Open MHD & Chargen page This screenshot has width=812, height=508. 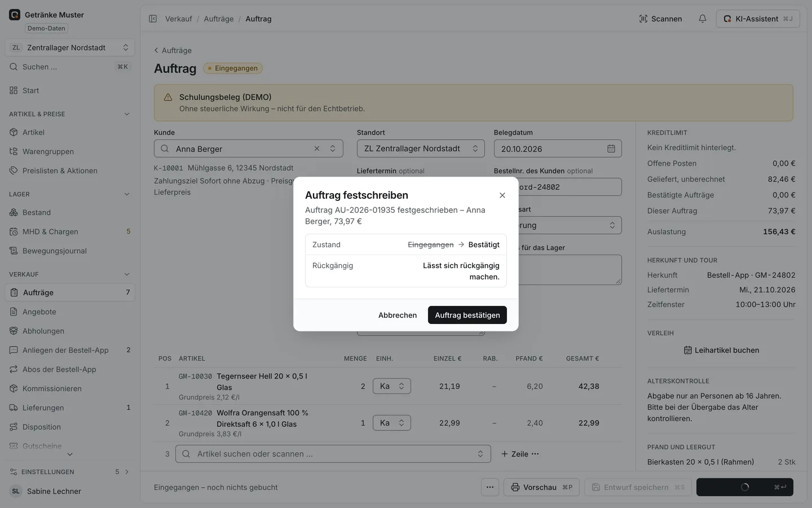(x=70, y=231)
